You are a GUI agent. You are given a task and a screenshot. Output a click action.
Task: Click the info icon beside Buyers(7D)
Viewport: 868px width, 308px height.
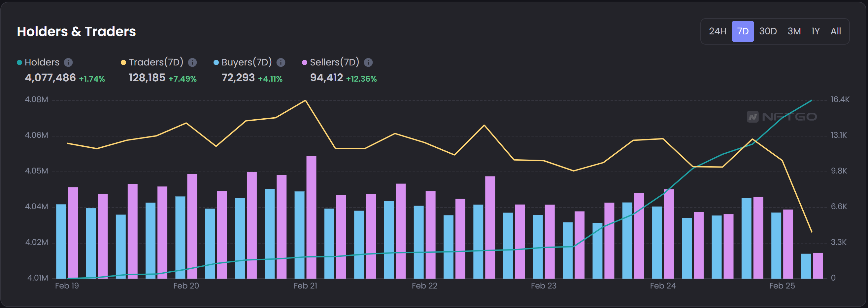coord(281,62)
